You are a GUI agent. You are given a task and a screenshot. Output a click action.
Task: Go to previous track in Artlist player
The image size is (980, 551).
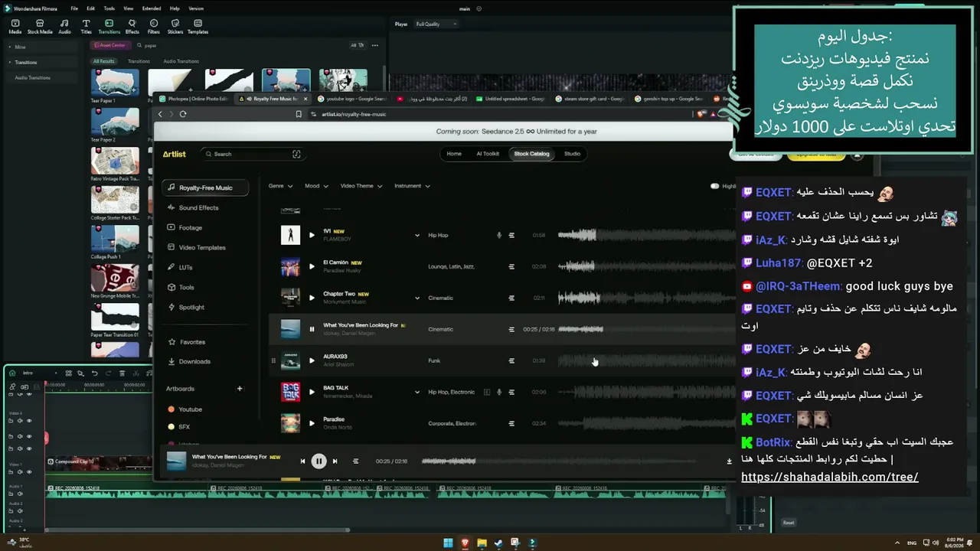tap(302, 461)
